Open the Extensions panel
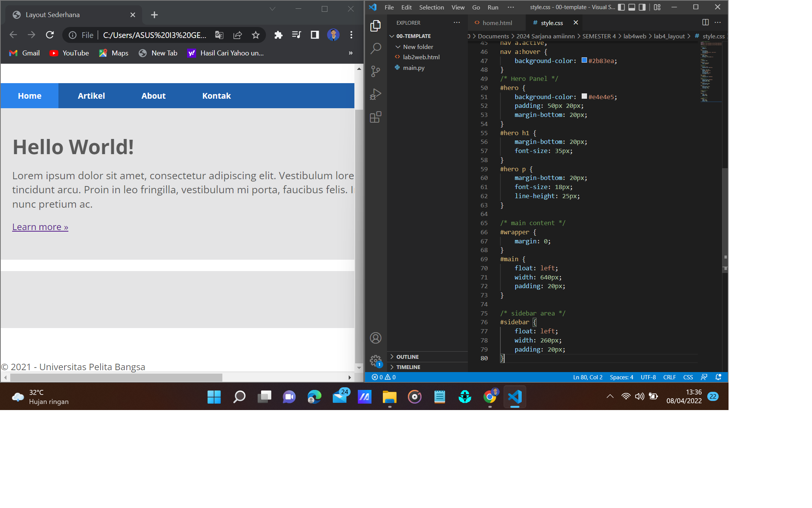The image size is (812, 508). tap(376, 118)
